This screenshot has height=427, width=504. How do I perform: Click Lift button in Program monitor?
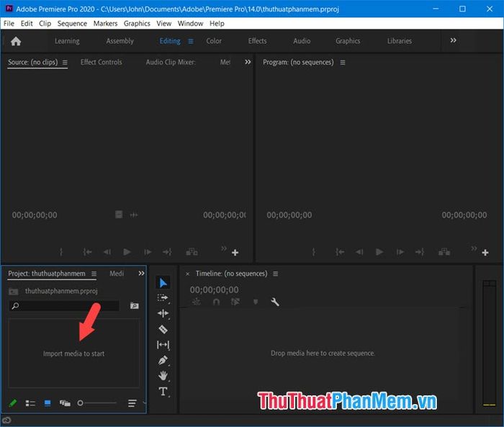point(444,252)
